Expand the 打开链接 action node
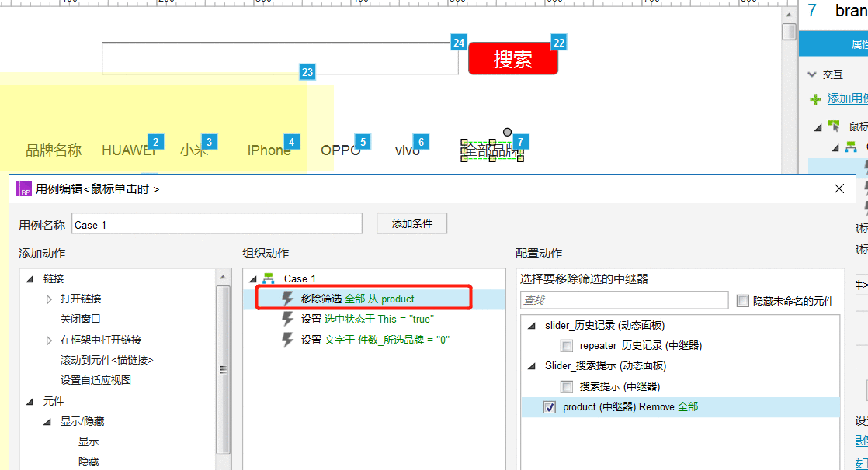868x470 pixels. tap(49, 299)
